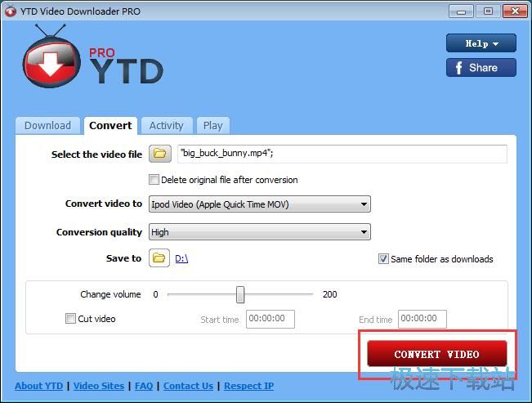Start conversion with CONVERT VIDEO button
532x403 pixels.
(437, 354)
